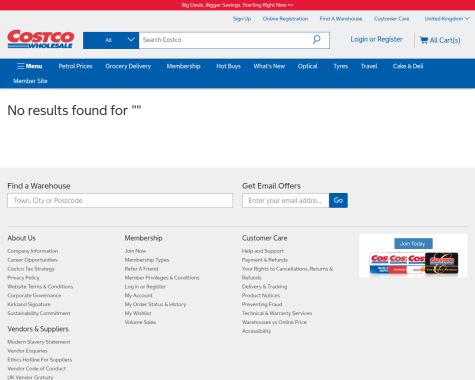475x380 pixels.
Task: Open Costco Tax Strategy
Action: [x=31, y=269]
